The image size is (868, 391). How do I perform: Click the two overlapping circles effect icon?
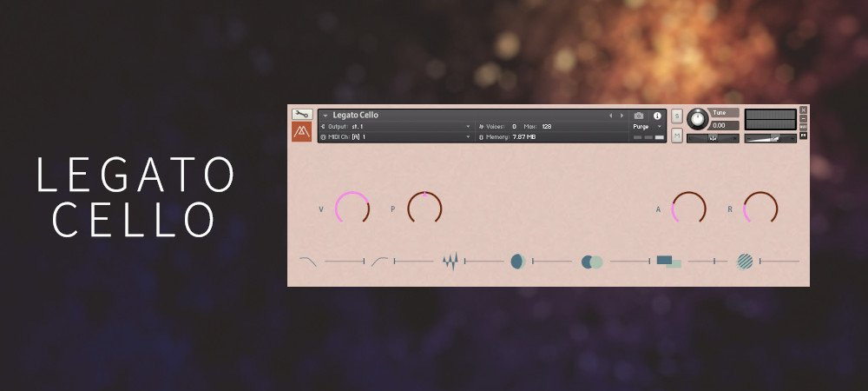click(592, 262)
